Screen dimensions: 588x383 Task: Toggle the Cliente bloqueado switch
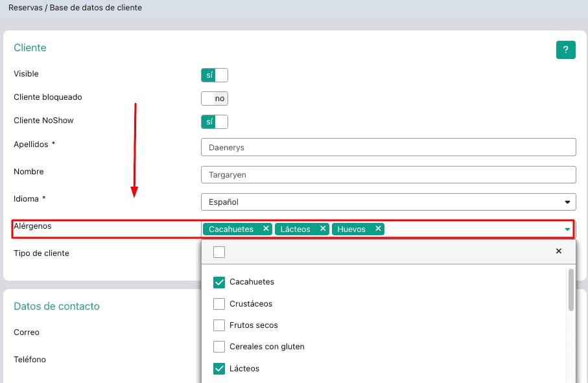click(215, 99)
